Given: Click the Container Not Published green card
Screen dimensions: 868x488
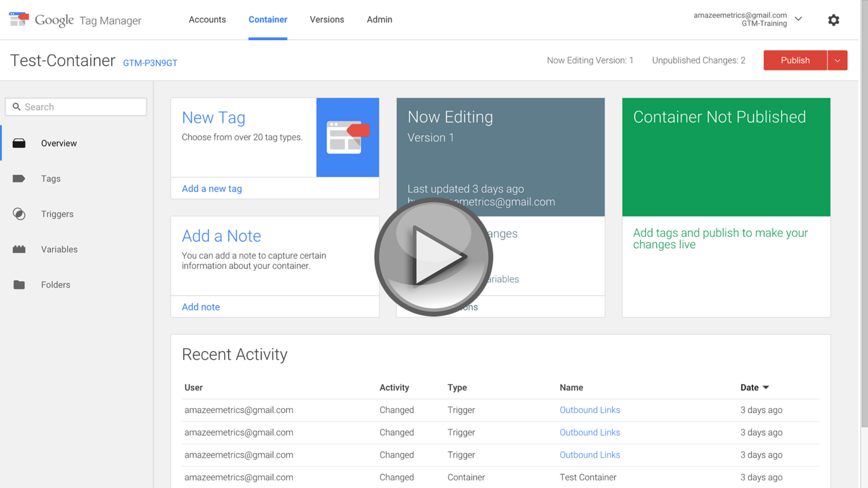Looking at the screenshot, I should coord(726,157).
